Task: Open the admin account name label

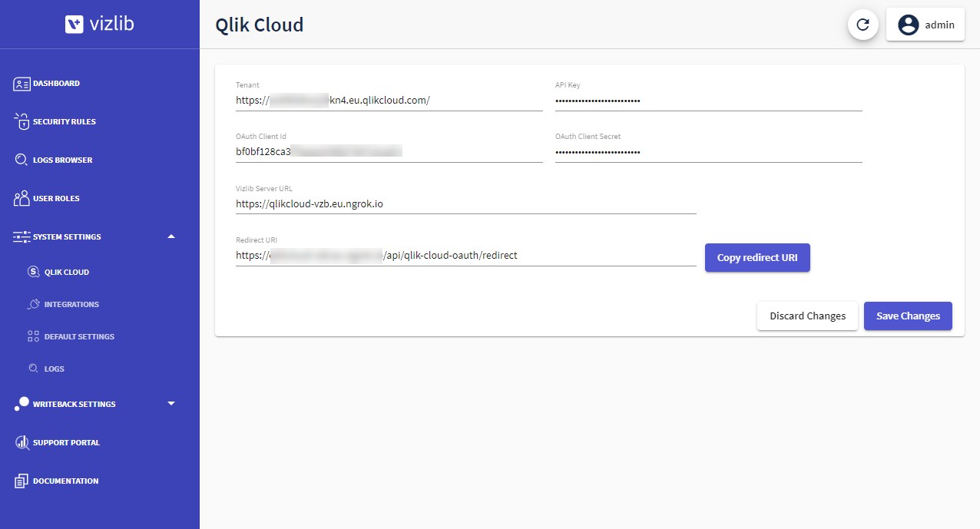Action: [x=939, y=25]
